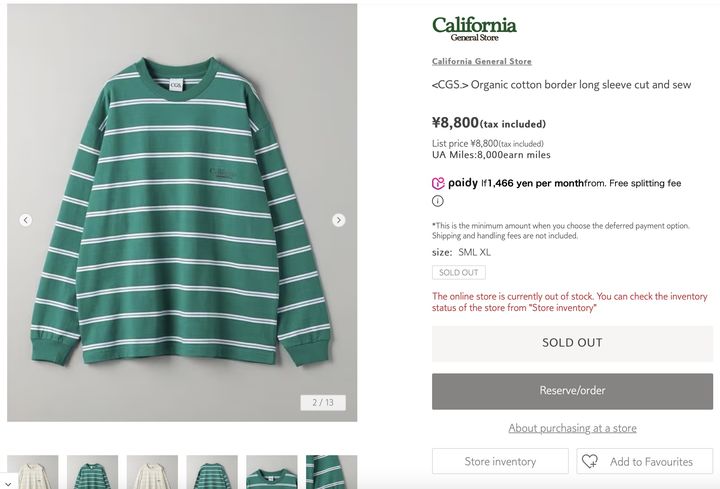Image resolution: width=720 pixels, height=489 pixels.
Task: Click the heart icon beside Add to Favourites
Action: click(590, 461)
